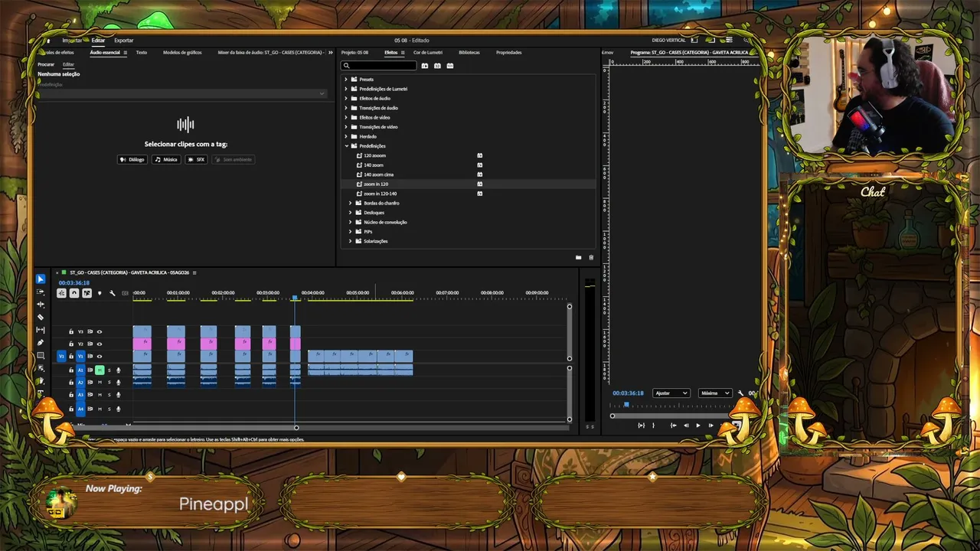980x551 pixels.
Task: Select the Procurar subtab in Áudio essencial
Action: (x=46, y=65)
